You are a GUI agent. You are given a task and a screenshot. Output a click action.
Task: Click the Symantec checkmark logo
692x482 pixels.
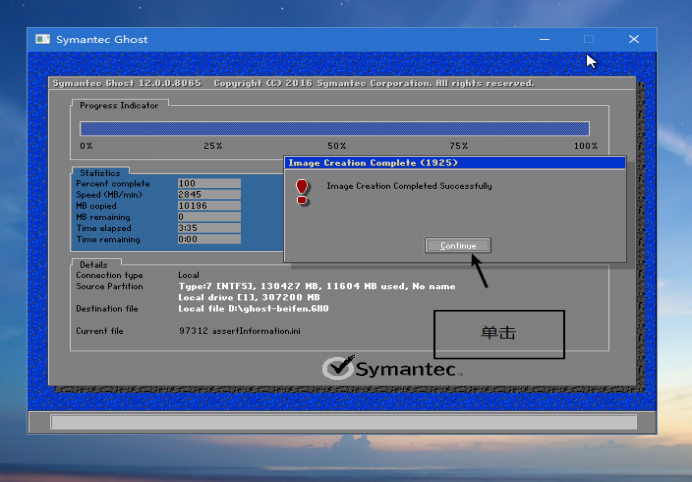pyautogui.click(x=338, y=367)
